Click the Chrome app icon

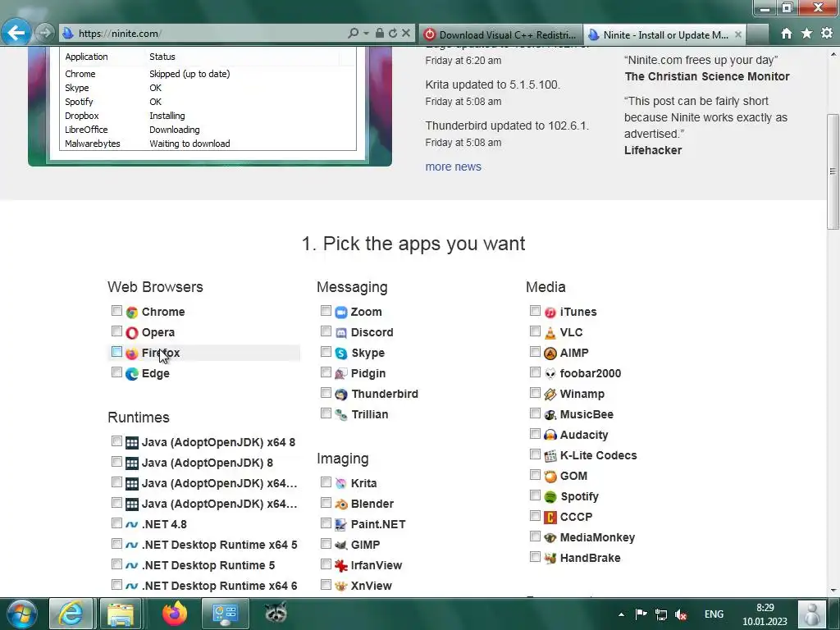pyautogui.click(x=132, y=312)
